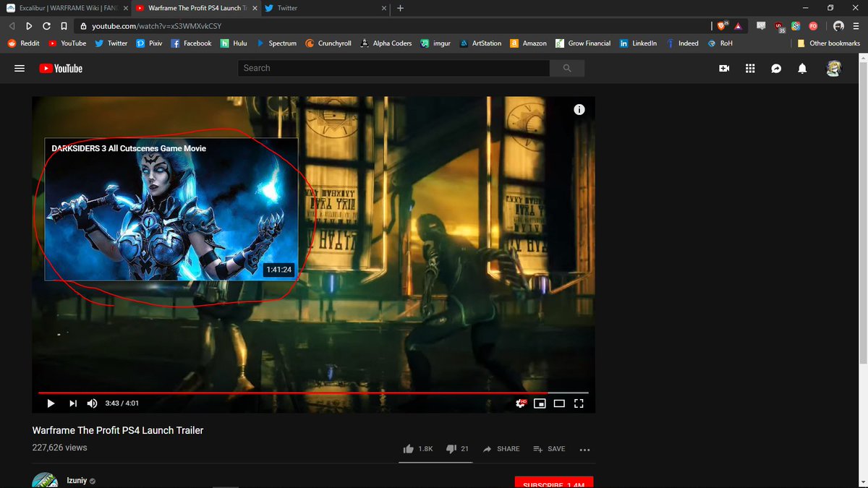
Task: Open video settings gear
Action: pyautogui.click(x=520, y=403)
